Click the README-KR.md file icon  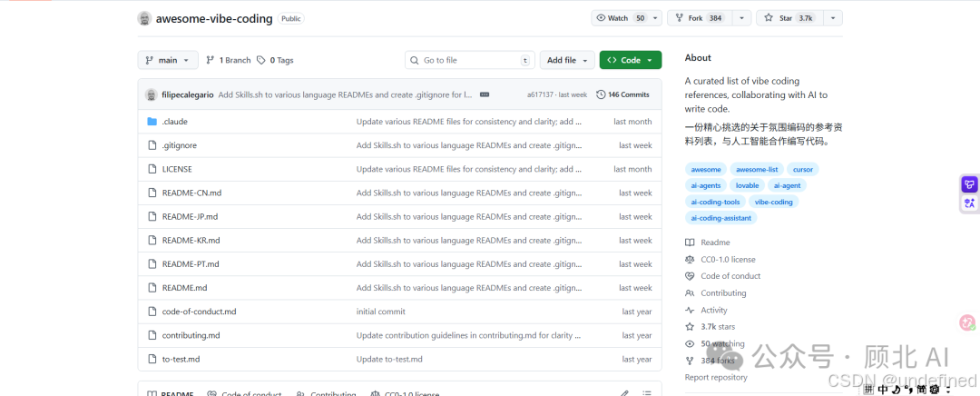[152, 240]
